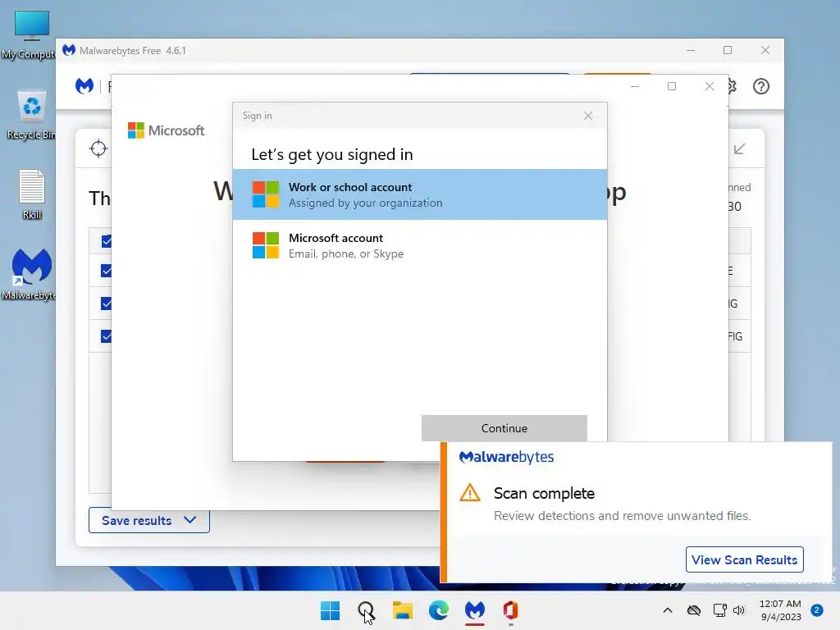Select My Computer desktop icon
The width and height of the screenshot is (840, 630).
coord(30,34)
